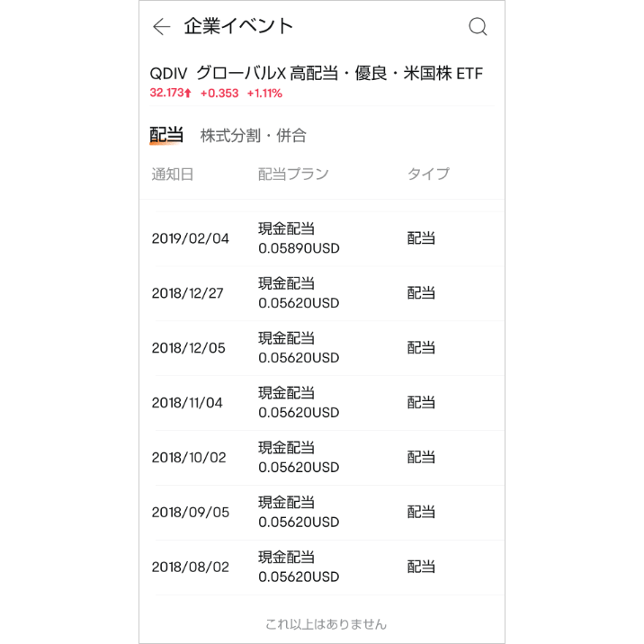This screenshot has width=644, height=644.
Task: Click 0.05620USD amount for 2018/08/02
Action: click(x=299, y=577)
